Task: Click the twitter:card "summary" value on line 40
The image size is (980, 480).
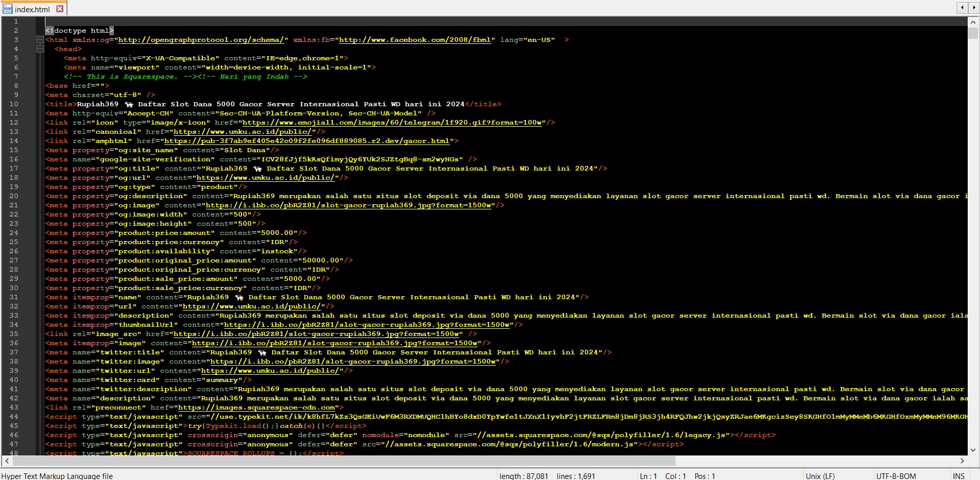Action: (x=222, y=380)
